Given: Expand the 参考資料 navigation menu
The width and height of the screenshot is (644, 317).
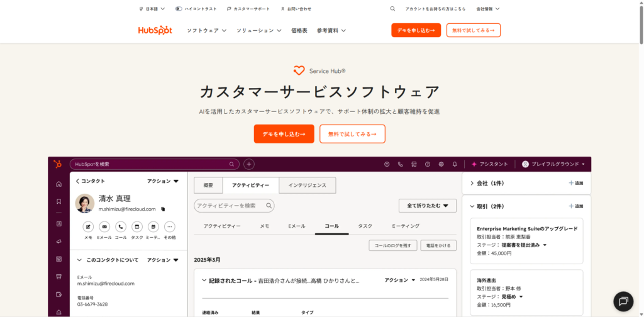Looking at the screenshot, I should point(331,30).
